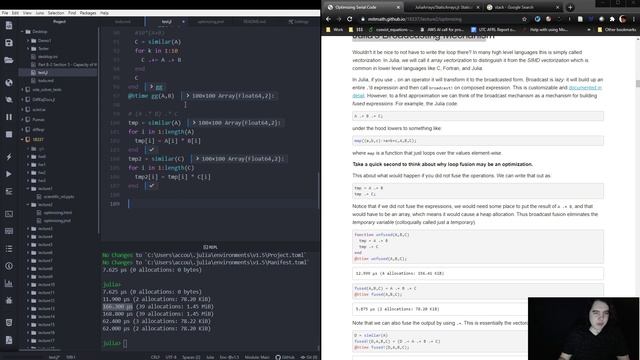Open the Juno menu
640x360 pixels.
(x=40, y=13)
